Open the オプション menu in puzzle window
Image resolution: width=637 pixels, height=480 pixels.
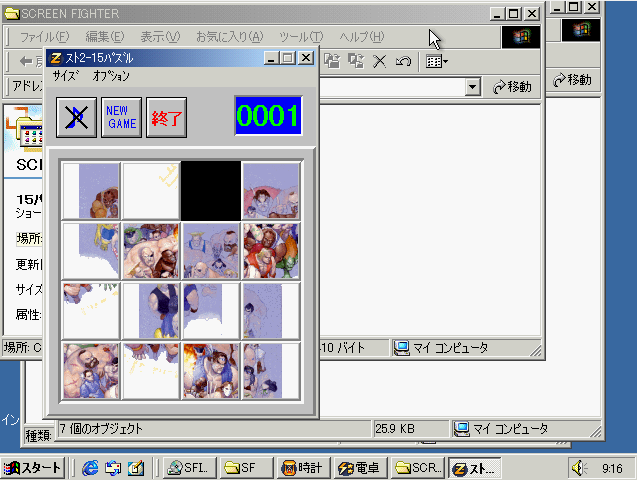111,76
